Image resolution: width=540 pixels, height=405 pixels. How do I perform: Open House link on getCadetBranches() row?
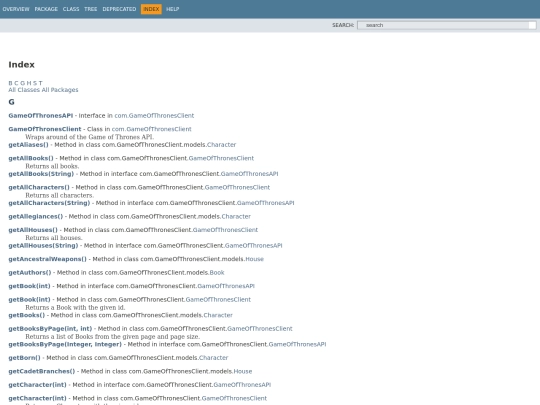[x=243, y=371]
